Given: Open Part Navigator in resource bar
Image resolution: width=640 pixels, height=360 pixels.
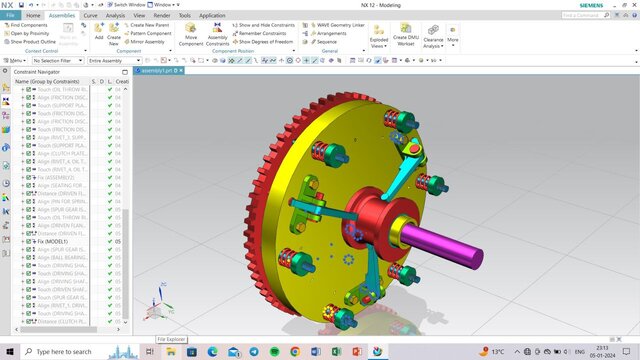Looking at the screenshot, I should click(6, 116).
